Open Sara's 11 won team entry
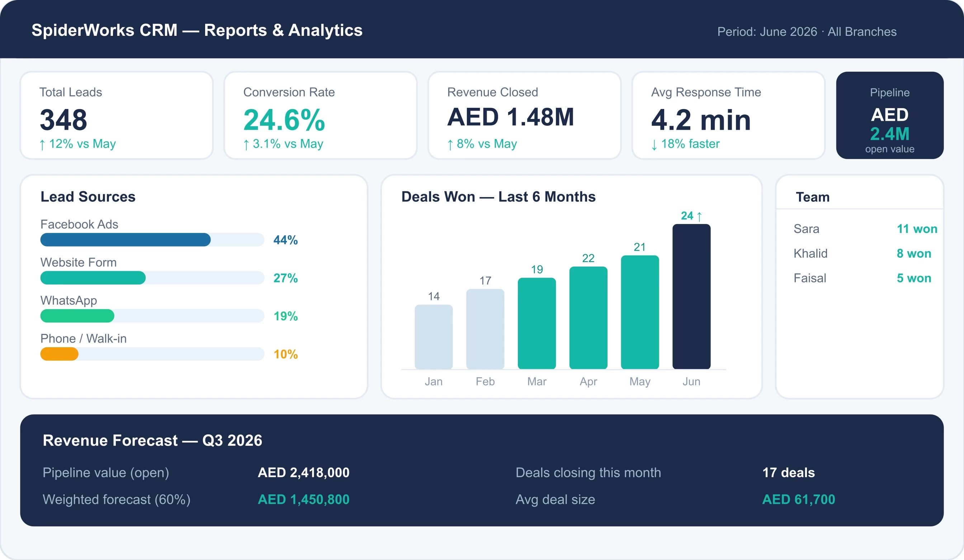 click(x=865, y=229)
